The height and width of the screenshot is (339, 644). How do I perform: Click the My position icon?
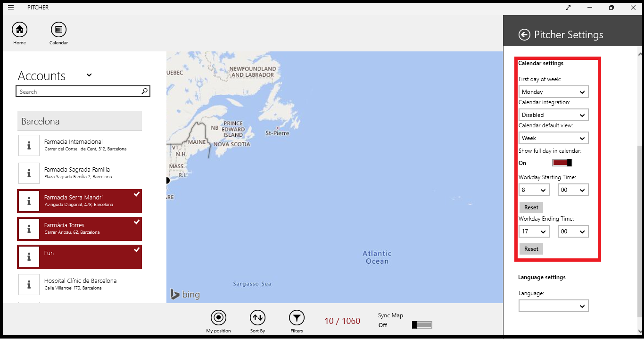tap(218, 318)
